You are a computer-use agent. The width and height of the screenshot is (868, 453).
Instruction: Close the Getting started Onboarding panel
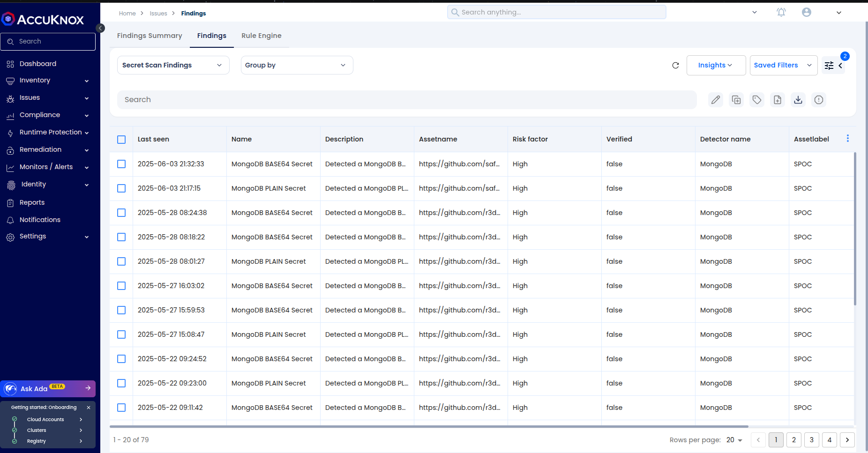click(89, 408)
